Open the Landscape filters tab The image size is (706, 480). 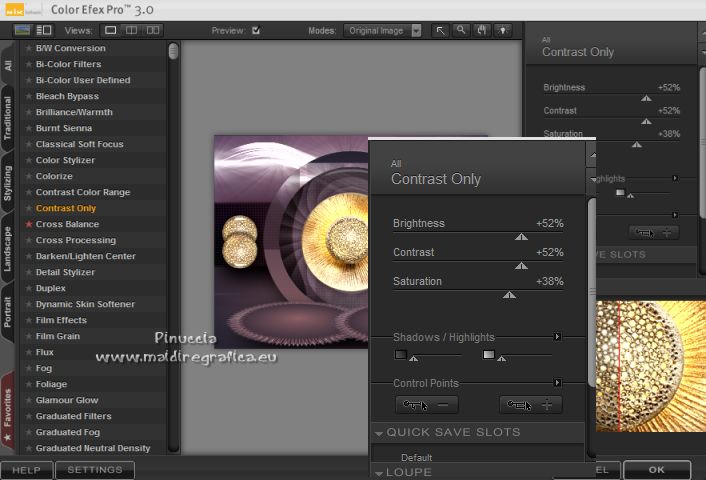tap(8, 249)
